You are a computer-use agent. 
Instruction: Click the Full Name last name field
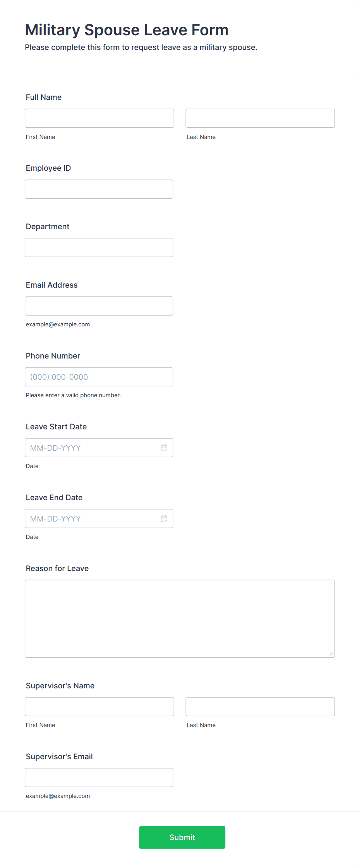(260, 118)
